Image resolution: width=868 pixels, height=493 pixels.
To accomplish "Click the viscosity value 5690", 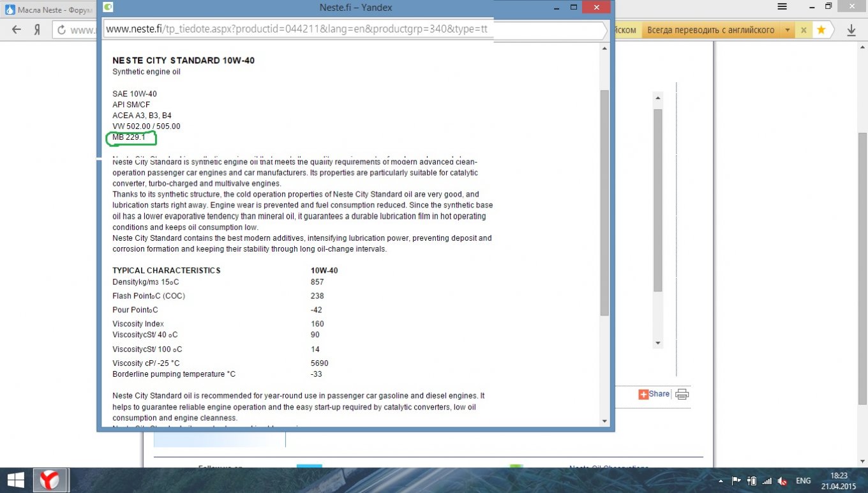I will pyautogui.click(x=319, y=364).
